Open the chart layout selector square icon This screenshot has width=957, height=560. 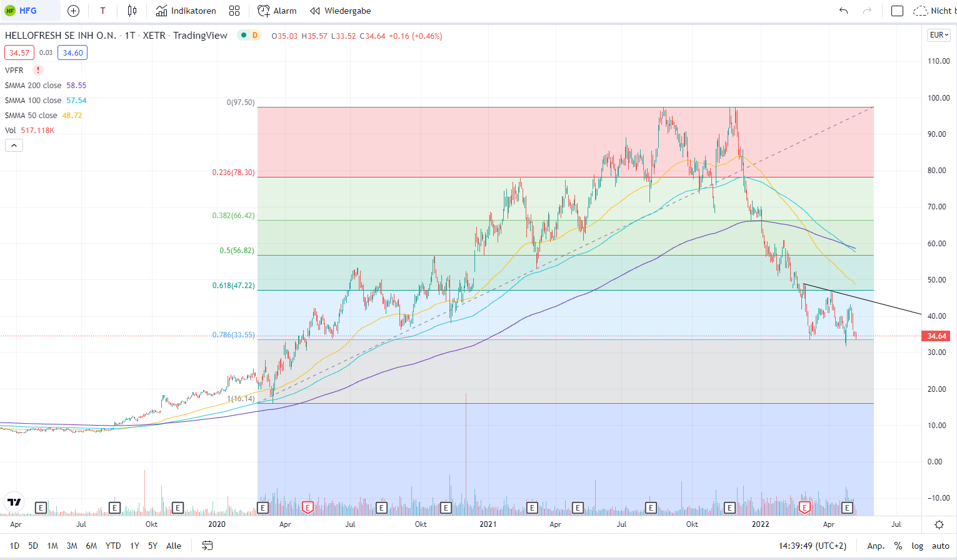(897, 11)
